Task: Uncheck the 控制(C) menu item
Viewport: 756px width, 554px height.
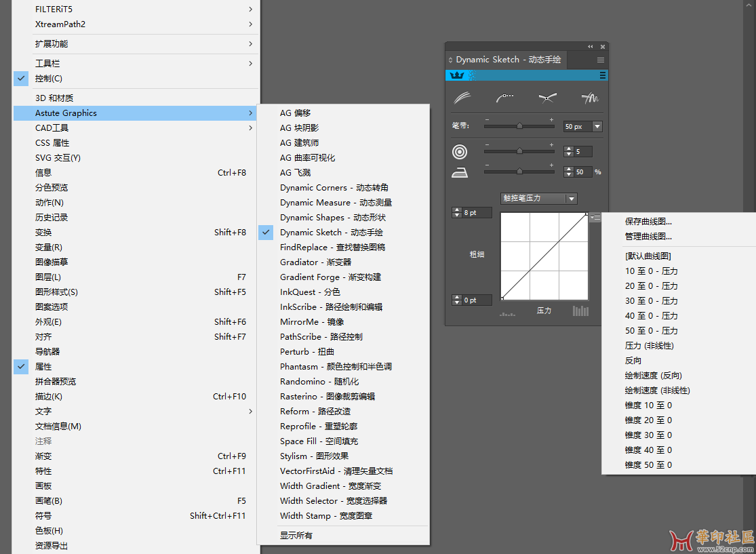Action: tap(136, 79)
